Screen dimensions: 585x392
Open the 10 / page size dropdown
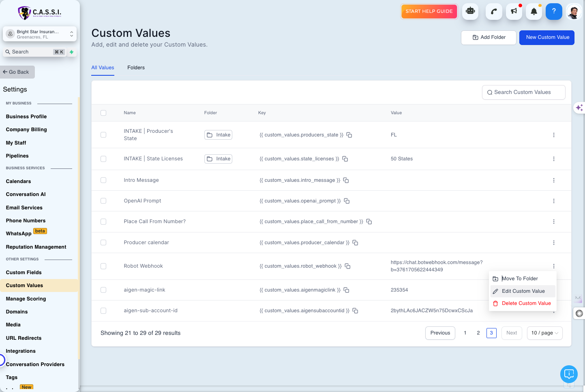[x=544, y=333]
